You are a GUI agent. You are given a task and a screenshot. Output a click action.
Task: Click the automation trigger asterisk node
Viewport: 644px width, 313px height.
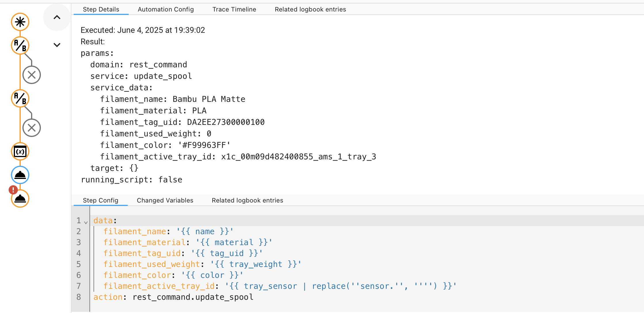(20, 22)
